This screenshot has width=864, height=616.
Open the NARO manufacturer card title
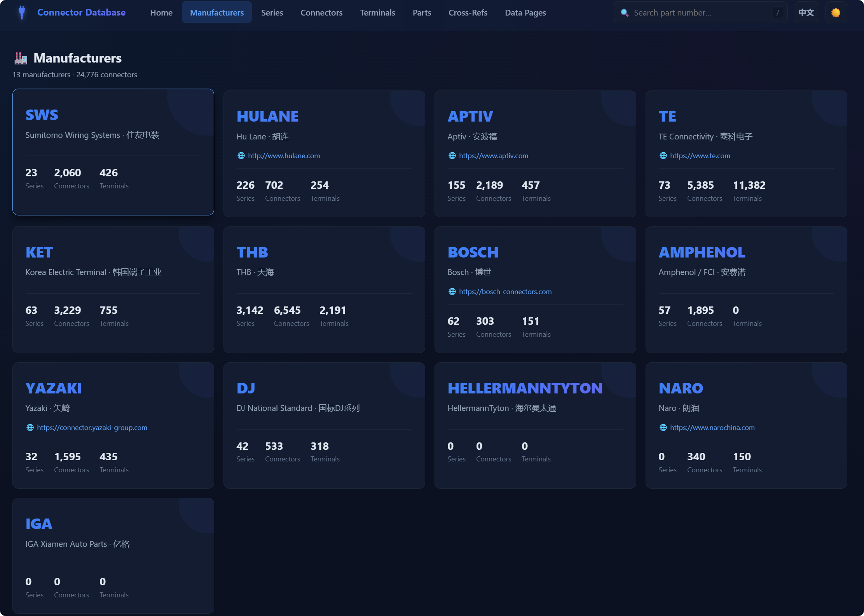[681, 388]
